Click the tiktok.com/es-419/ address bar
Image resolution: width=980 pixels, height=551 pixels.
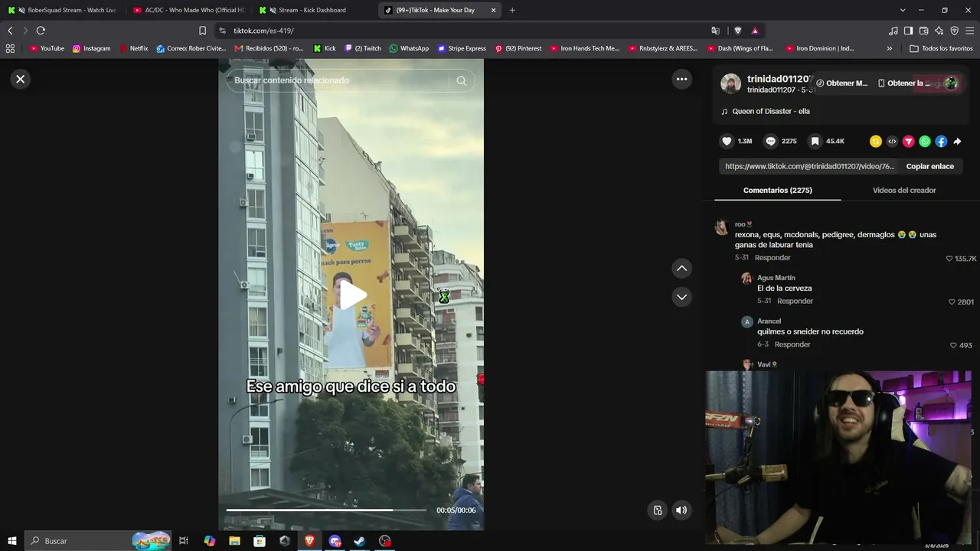pyautogui.click(x=459, y=31)
